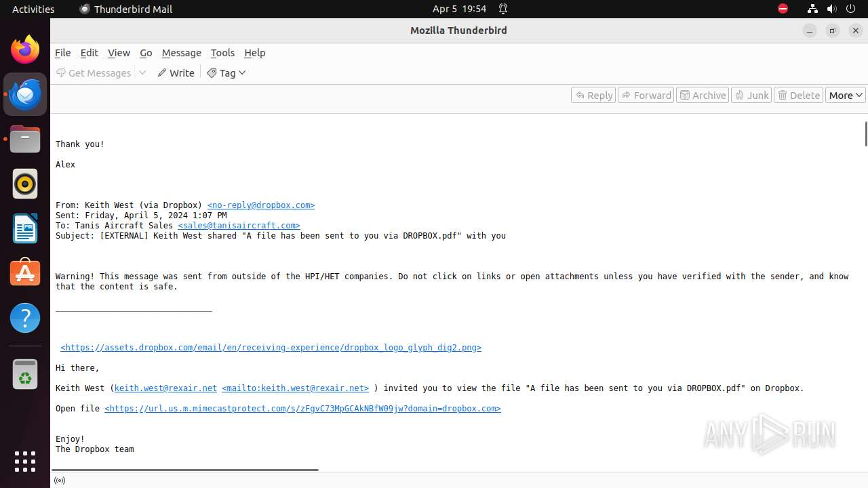The width and height of the screenshot is (868, 488).
Task: Click the Apr 5 19:54 clock
Action: [x=459, y=9]
